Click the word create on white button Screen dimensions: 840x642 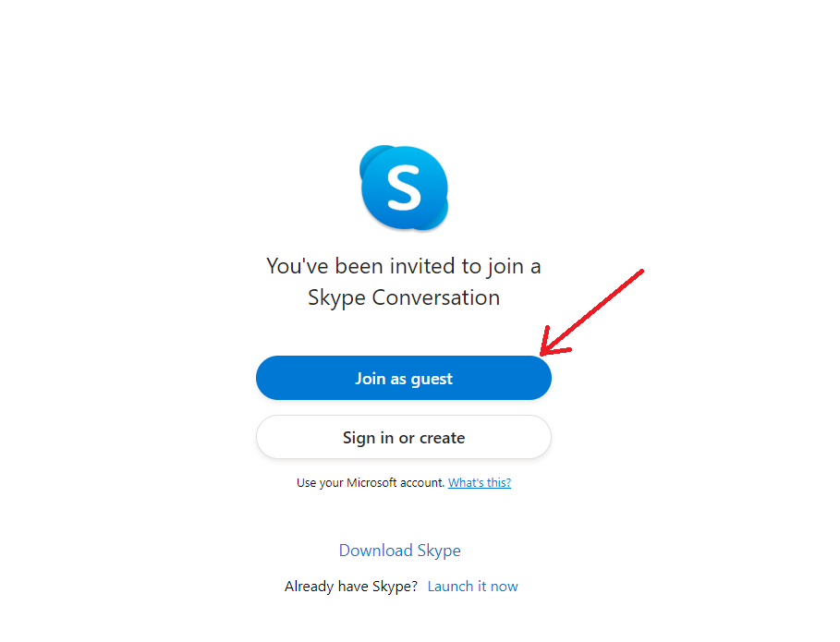coord(442,438)
